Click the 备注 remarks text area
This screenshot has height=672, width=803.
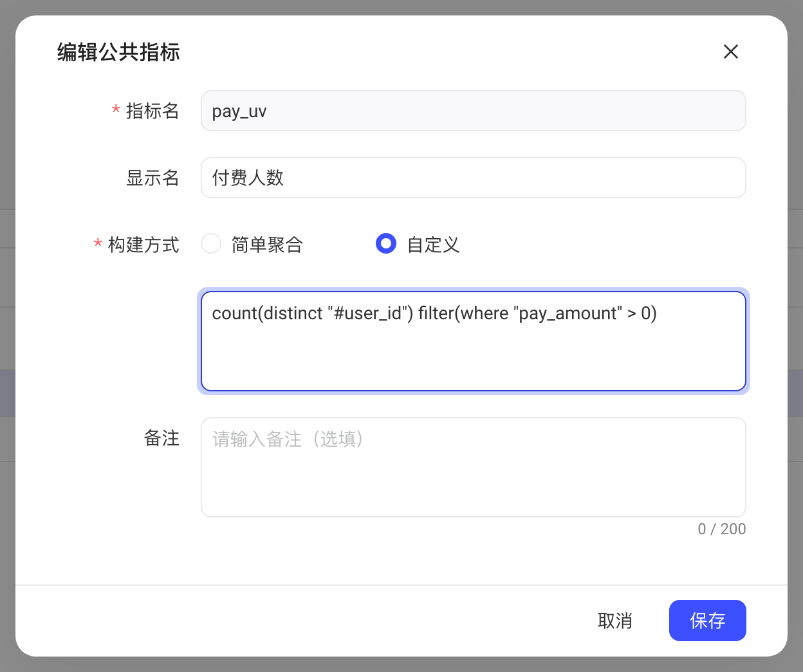(x=473, y=467)
